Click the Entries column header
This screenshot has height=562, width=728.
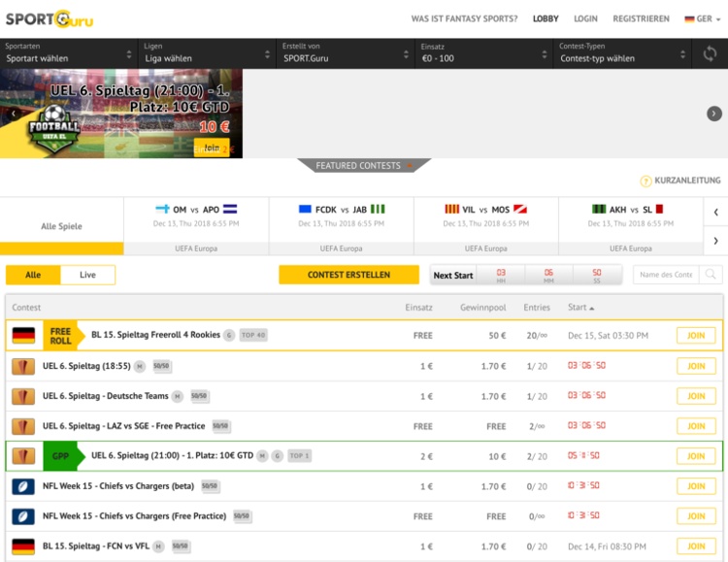[537, 307]
